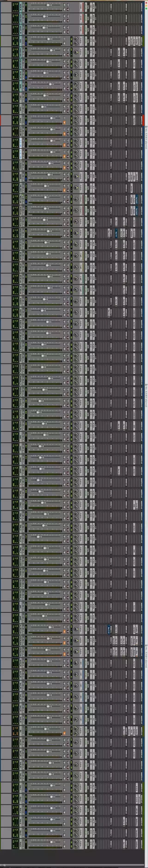Open the KICK OUT output path selector
Image resolution: width=148 pixels, height=868 pixels.
pyautogui.click(x=91, y=18)
